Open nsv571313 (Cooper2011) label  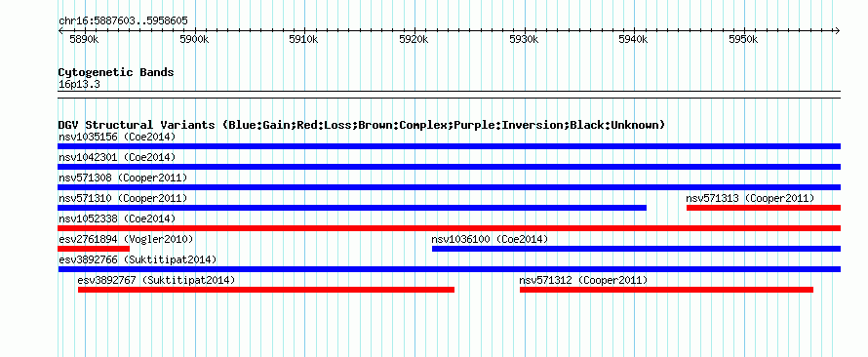(750, 198)
